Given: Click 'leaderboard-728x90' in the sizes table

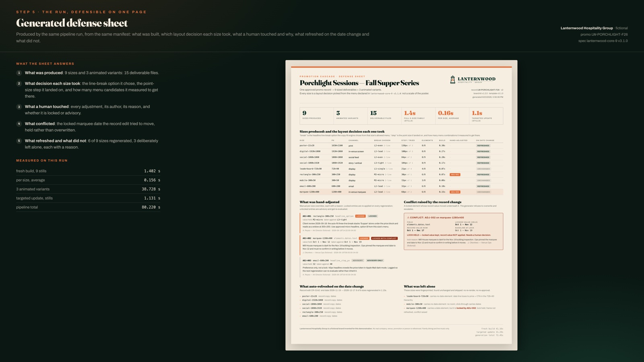Looking at the screenshot, I should pos(311,169).
